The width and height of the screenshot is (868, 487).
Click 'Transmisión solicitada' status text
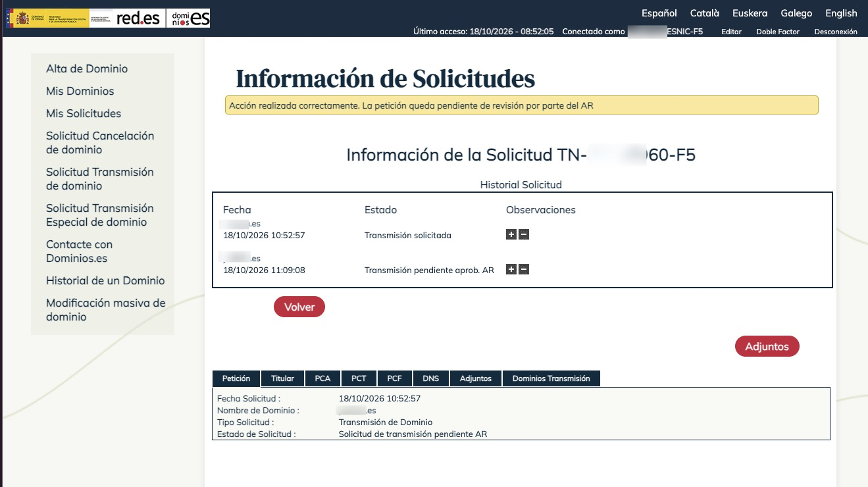(x=408, y=235)
